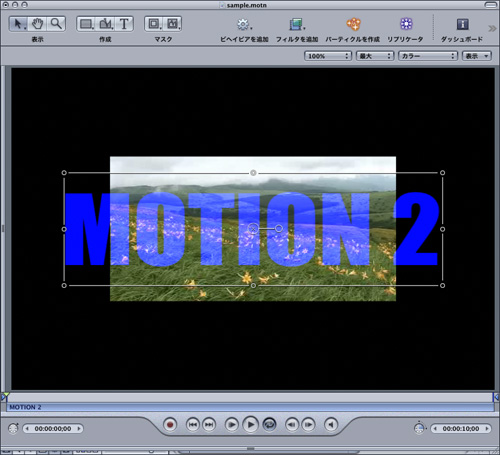Show hidden toolbar items via double chevron
Image resolution: width=500 pixels, height=455 pixels.
(492, 28)
